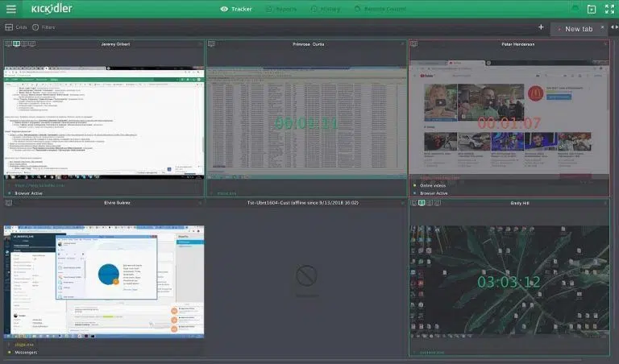The image size is (619, 364).
Task: Select the 'New tab' tab
Action: pos(578,28)
